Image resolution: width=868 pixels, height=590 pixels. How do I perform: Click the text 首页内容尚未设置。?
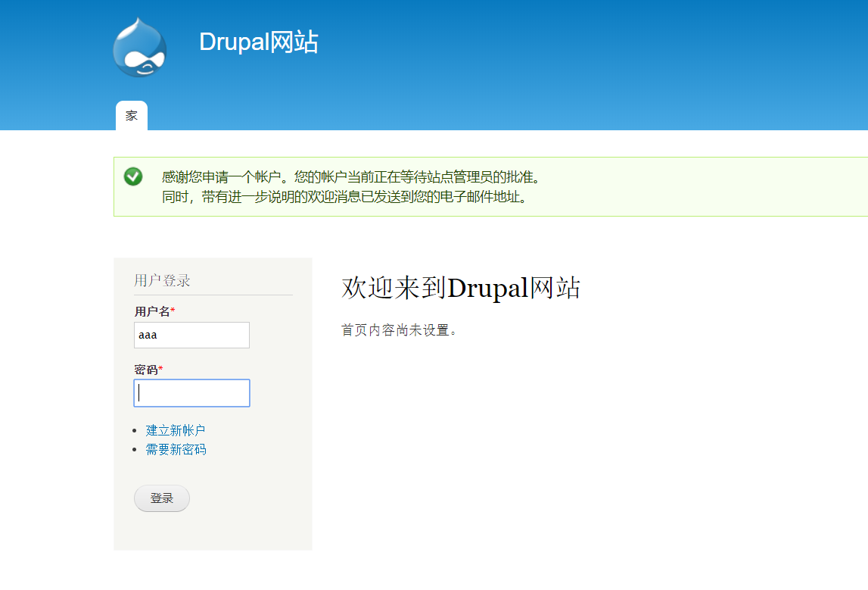399,330
